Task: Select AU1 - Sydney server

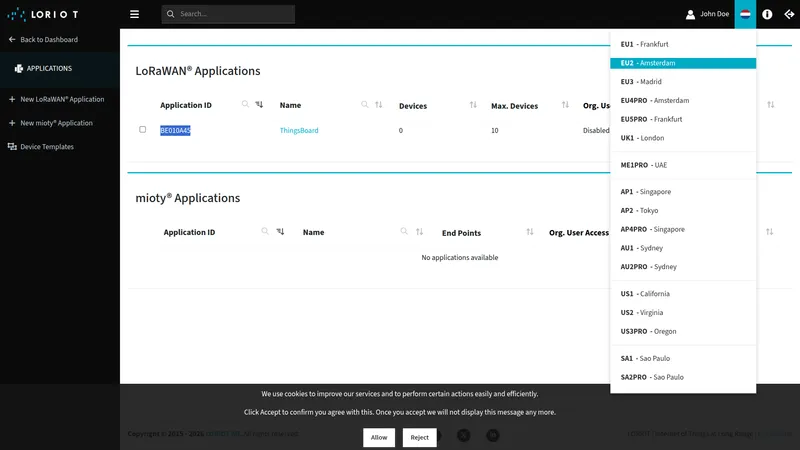Action: (x=683, y=248)
